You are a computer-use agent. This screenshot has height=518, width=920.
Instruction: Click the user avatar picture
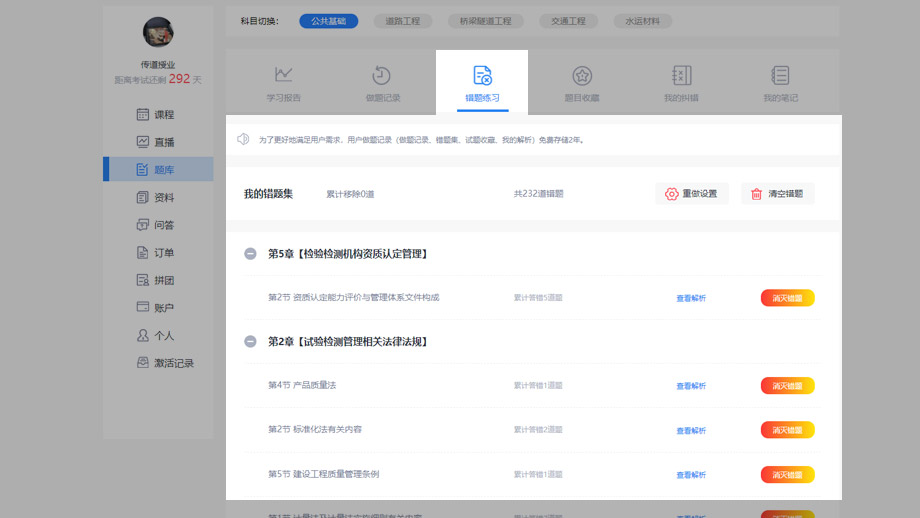[x=158, y=33]
